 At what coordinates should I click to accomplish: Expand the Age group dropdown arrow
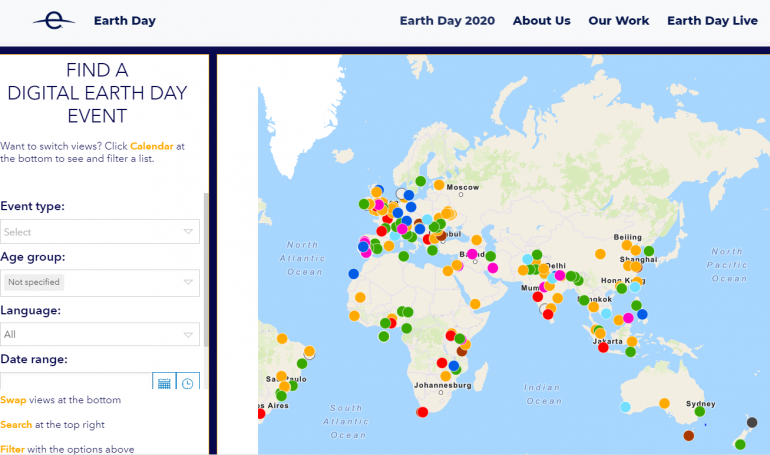click(x=188, y=282)
